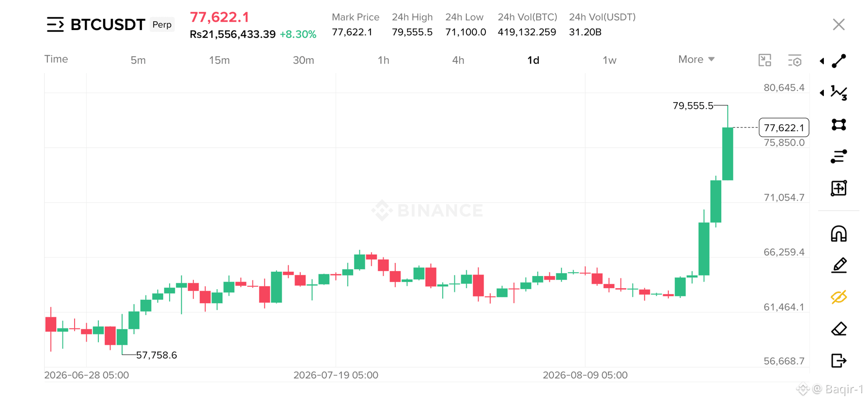Open the chart layout icon
Image resolution: width=868 pixels, height=401 pixels.
click(765, 60)
